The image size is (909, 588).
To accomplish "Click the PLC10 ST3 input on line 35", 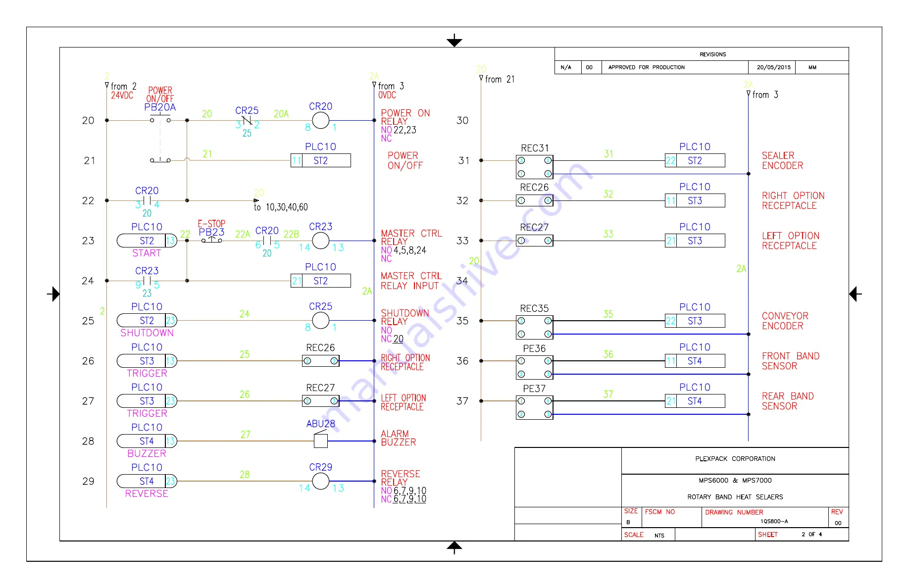I will [x=695, y=321].
